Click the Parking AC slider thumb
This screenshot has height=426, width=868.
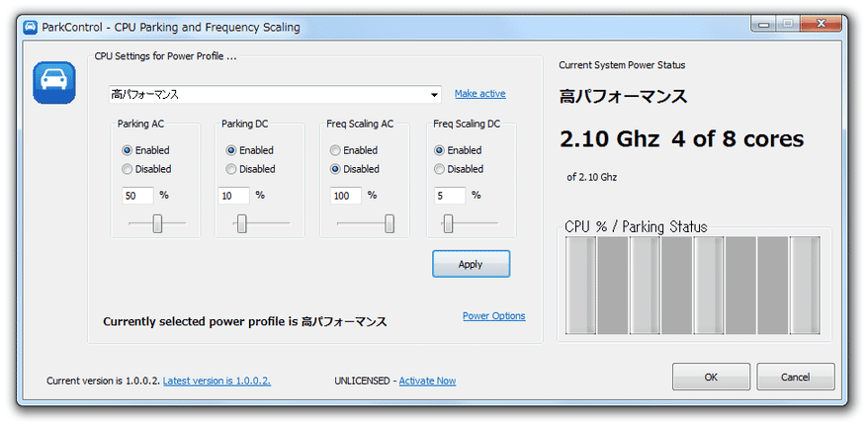point(157,223)
